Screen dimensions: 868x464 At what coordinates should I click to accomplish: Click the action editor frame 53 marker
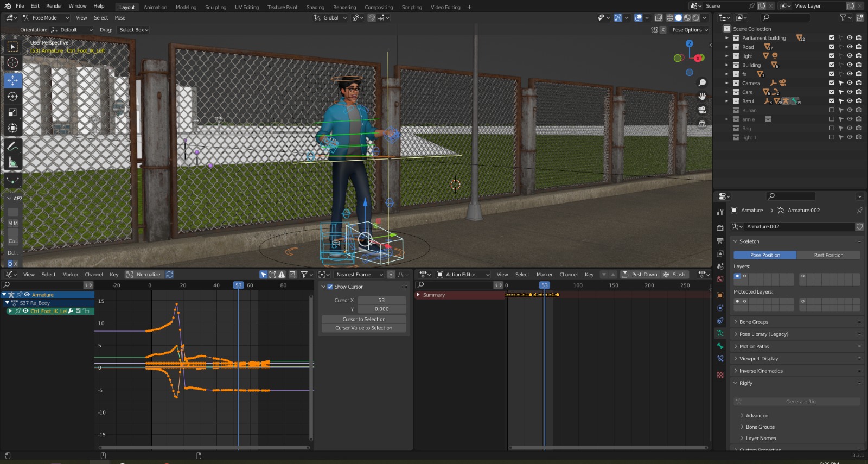click(544, 285)
